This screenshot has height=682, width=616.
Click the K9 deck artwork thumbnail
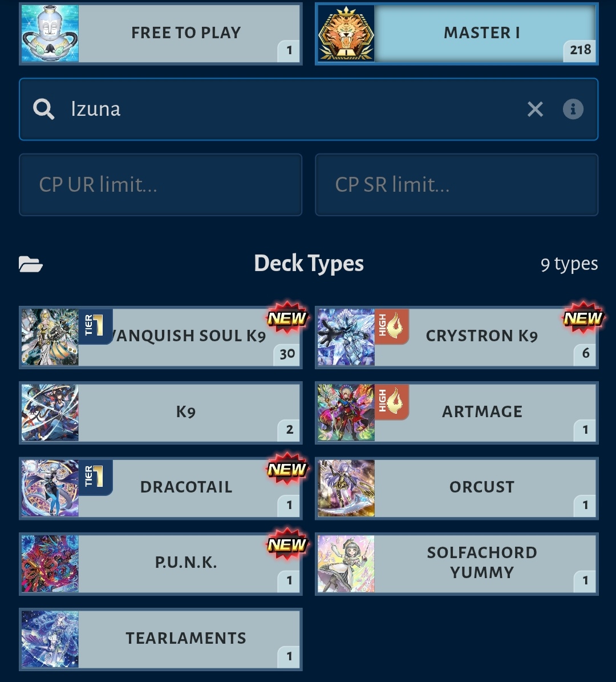50,413
